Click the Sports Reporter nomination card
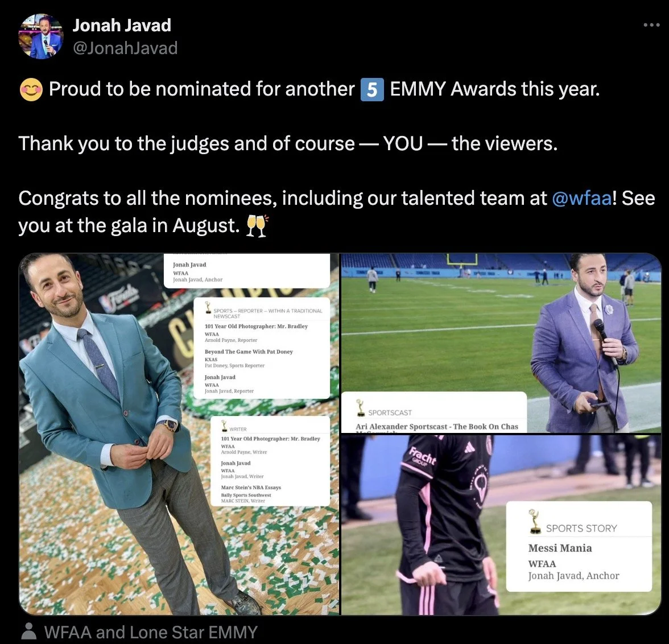Image resolution: width=669 pixels, height=644 pixels. point(262,348)
